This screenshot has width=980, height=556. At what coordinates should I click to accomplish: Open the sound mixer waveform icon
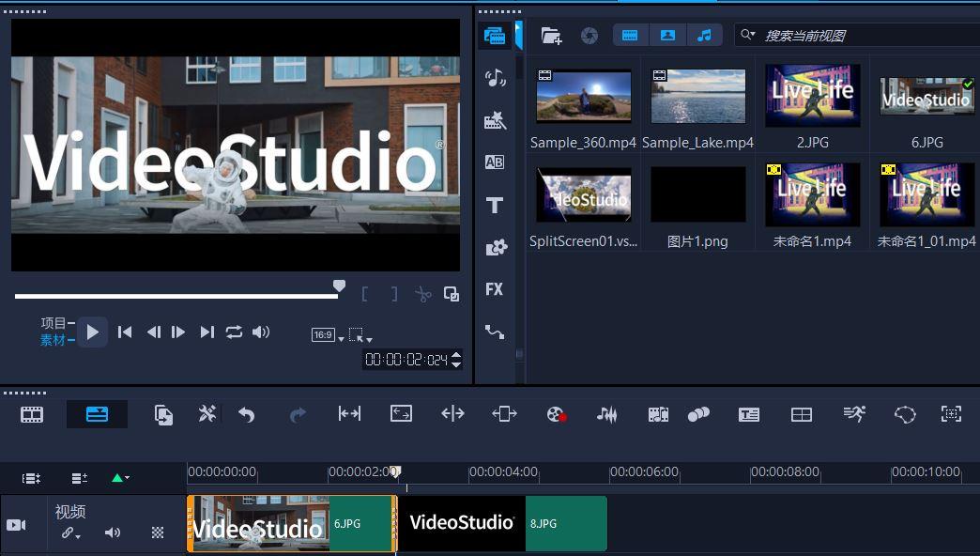tap(607, 414)
